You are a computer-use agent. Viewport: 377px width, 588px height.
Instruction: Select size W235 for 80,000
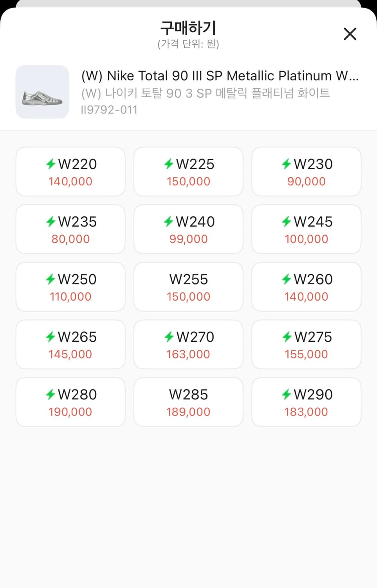(70, 229)
